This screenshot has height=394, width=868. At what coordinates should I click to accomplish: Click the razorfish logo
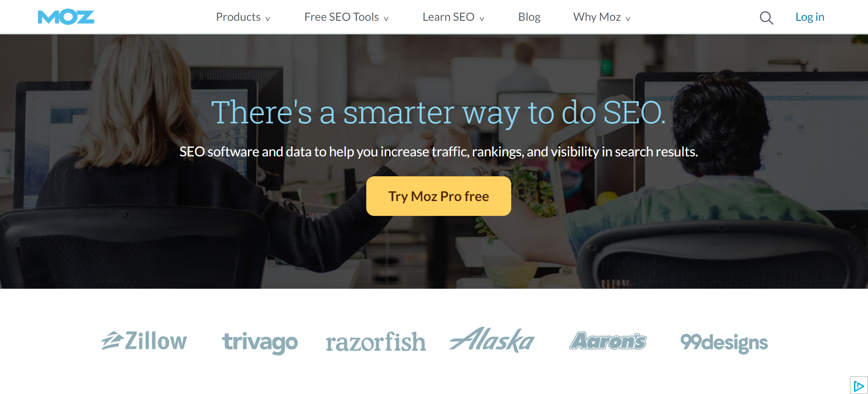(376, 342)
